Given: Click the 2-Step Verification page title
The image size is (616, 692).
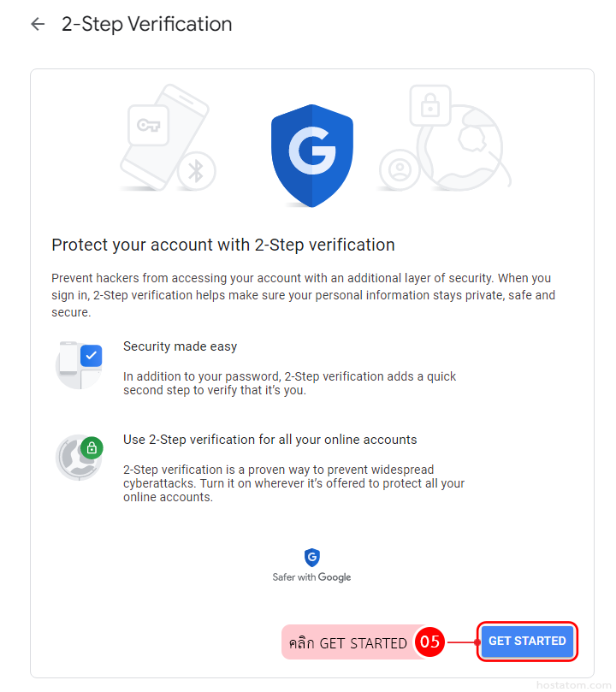Looking at the screenshot, I should pyautogui.click(x=146, y=24).
